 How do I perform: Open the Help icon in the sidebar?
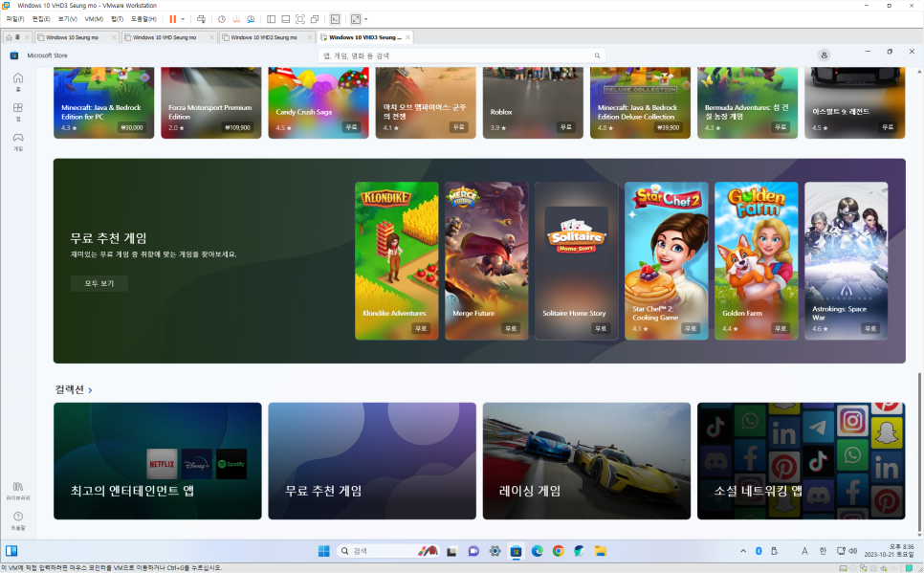(x=18, y=520)
